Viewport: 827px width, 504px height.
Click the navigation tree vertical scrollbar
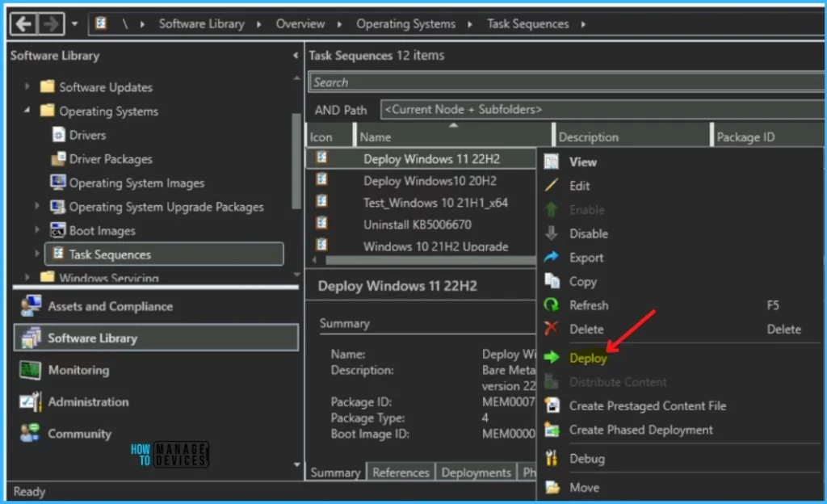(x=296, y=161)
